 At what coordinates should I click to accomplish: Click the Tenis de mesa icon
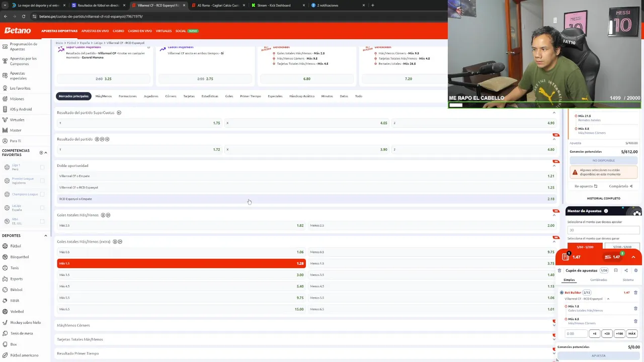pos(5,333)
